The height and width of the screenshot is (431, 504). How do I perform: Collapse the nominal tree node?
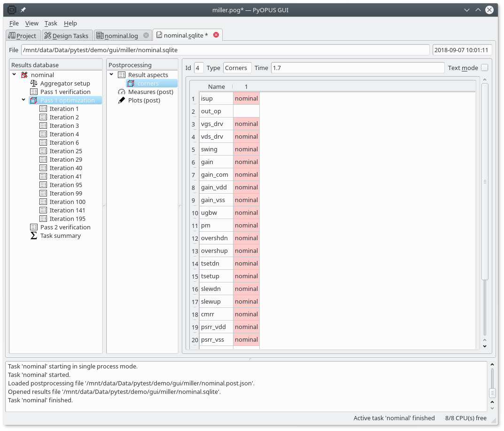click(14, 75)
